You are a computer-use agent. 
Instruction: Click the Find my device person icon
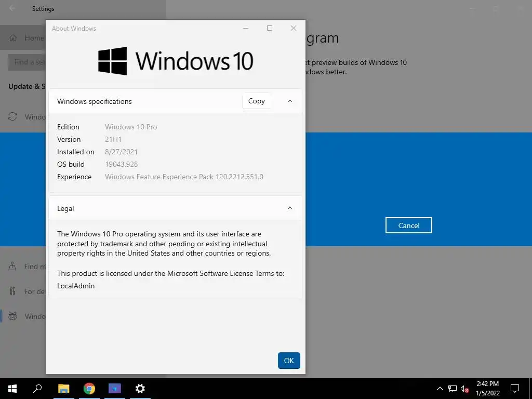point(12,267)
